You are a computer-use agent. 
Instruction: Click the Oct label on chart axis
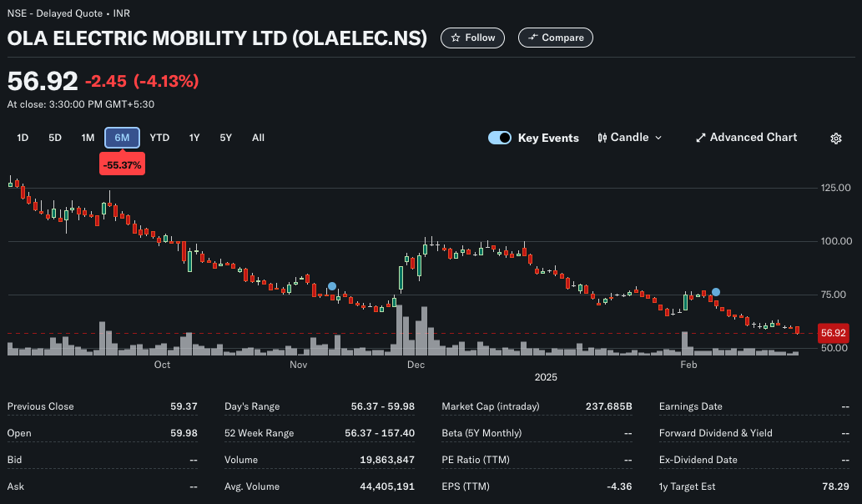point(162,365)
